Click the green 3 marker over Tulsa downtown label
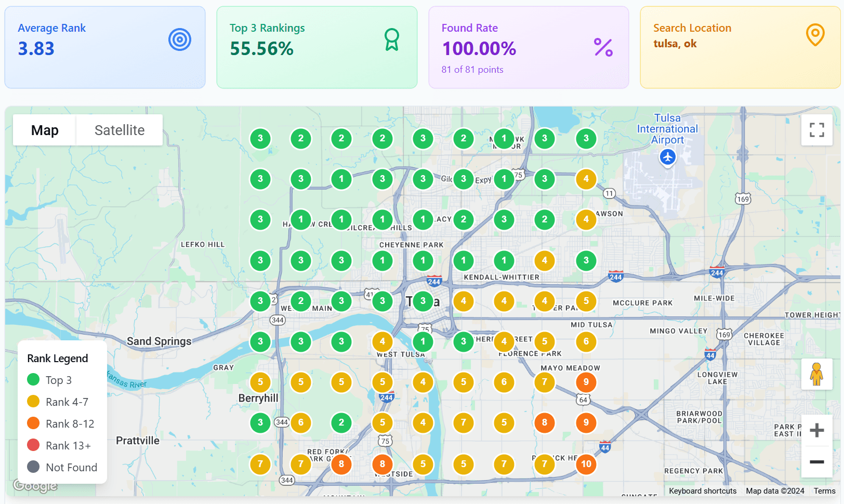844x504 pixels. 423,301
